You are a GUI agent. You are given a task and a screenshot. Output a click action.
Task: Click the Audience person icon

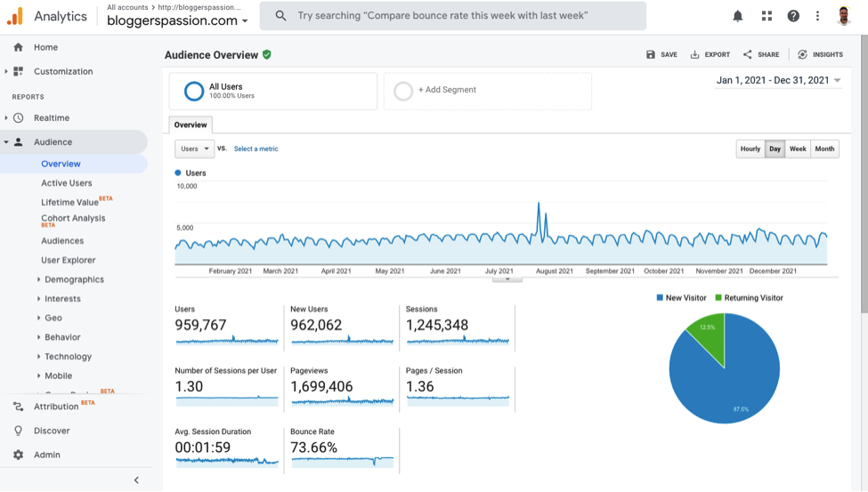coord(19,142)
